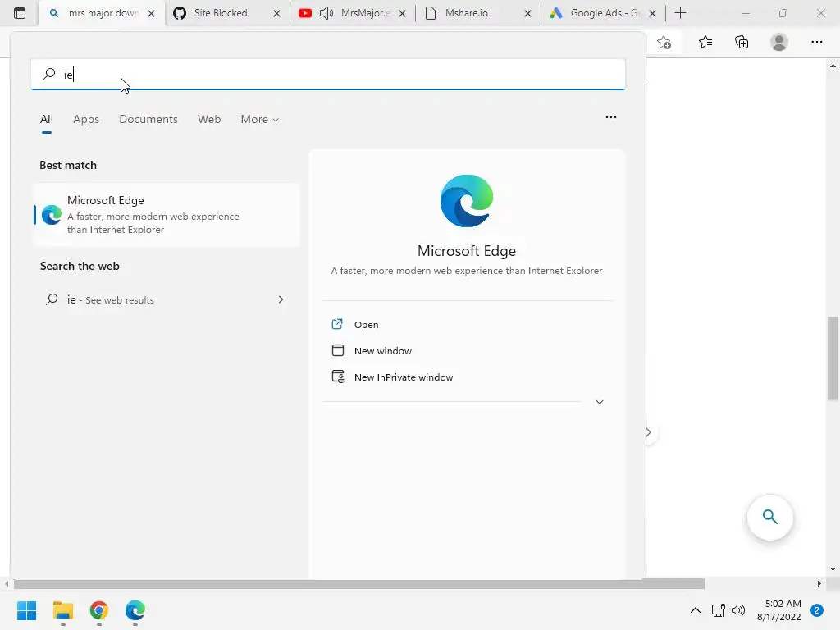Mute the MrsMajor tab speaker icon
Screen dimensions: 840x630
pos(326,13)
